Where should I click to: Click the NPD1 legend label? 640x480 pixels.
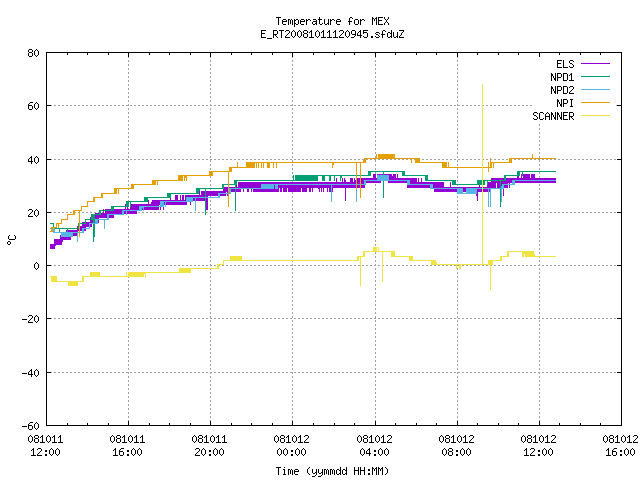tap(562, 77)
